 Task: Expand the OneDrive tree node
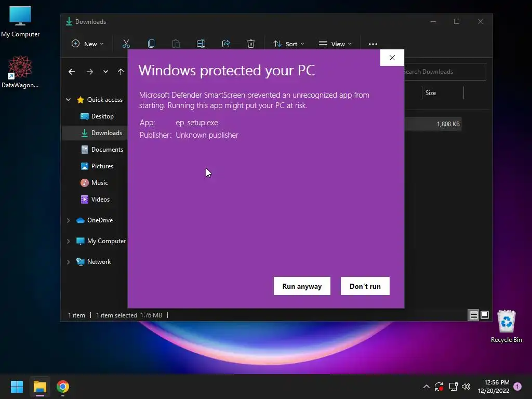coord(68,220)
